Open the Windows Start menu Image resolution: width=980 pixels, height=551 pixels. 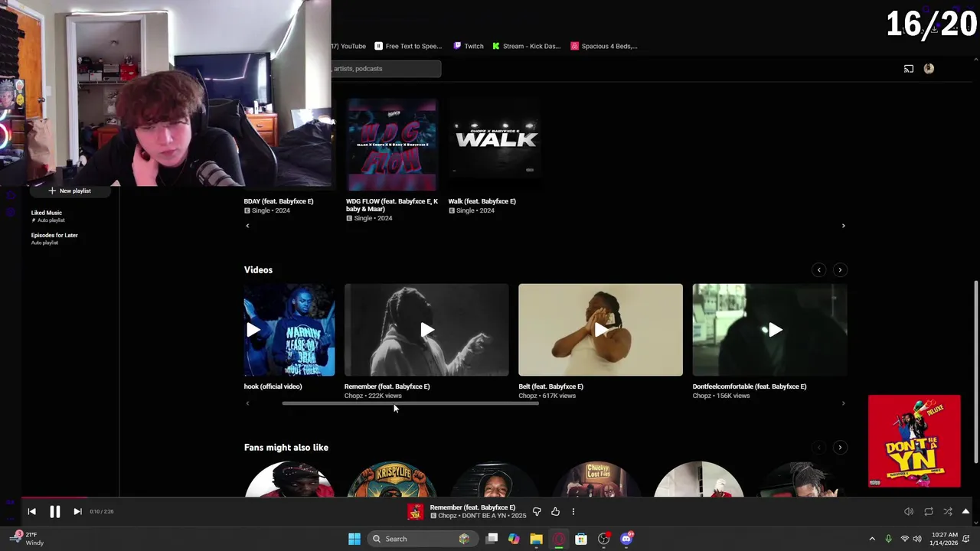pos(354,539)
